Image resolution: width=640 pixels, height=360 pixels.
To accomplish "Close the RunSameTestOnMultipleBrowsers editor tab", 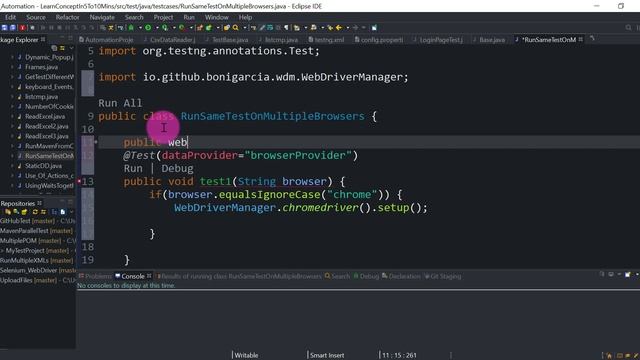I will point(580,40).
